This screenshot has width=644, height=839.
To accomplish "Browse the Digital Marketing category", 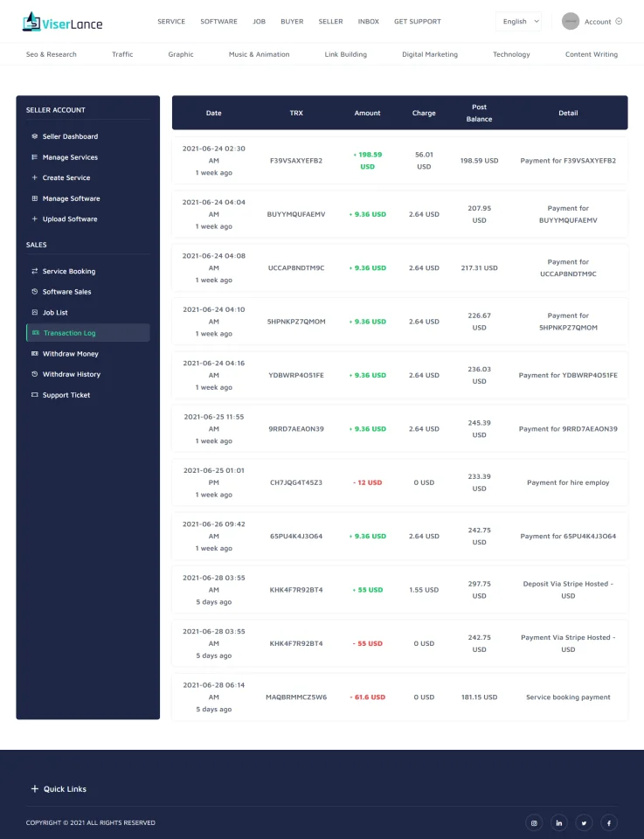I will pyautogui.click(x=430, y=54).
